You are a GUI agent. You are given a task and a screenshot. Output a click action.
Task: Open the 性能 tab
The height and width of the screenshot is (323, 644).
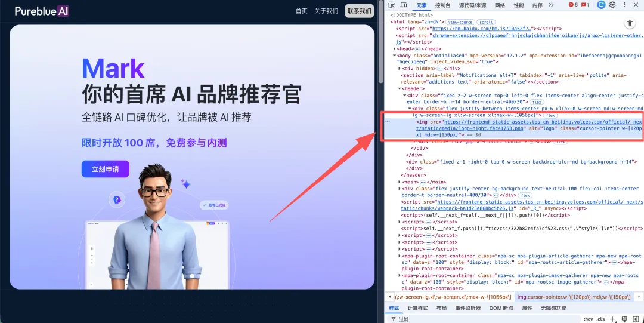(x=519, y=5)
